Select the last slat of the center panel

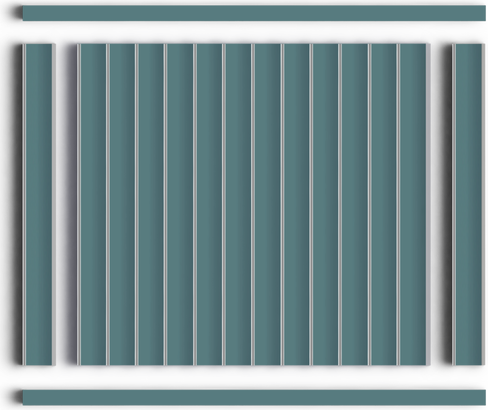(413, 204)
